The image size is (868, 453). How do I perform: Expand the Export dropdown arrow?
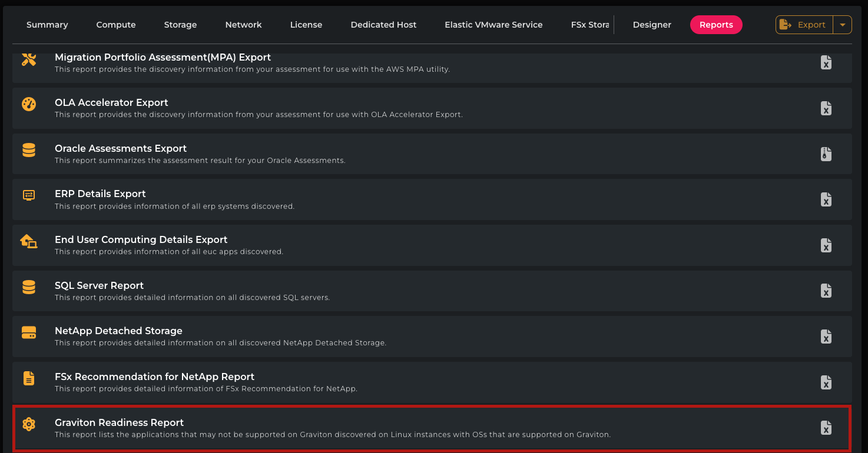[843, 25]
